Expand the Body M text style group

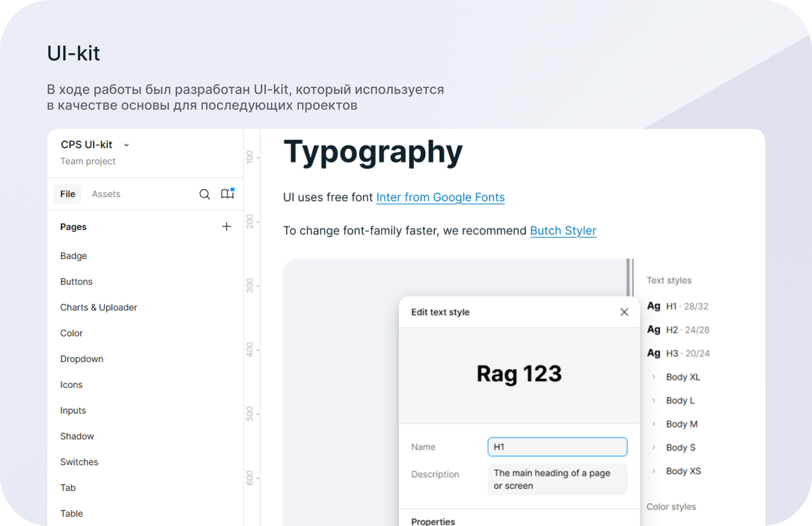pyautogui.click(x=654, y=424)
